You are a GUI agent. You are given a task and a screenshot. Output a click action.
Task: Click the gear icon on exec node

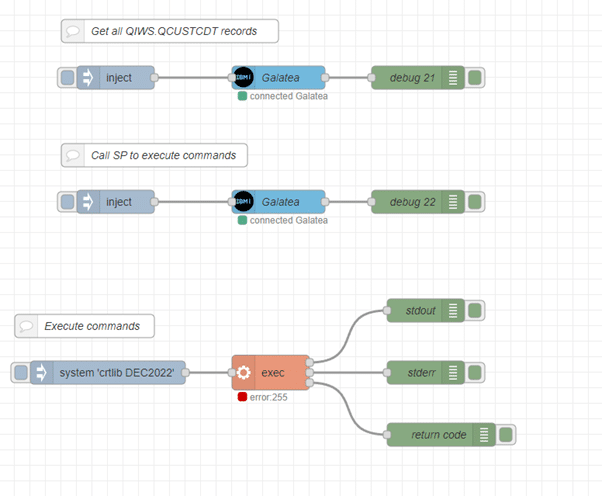tap(243, 372)
